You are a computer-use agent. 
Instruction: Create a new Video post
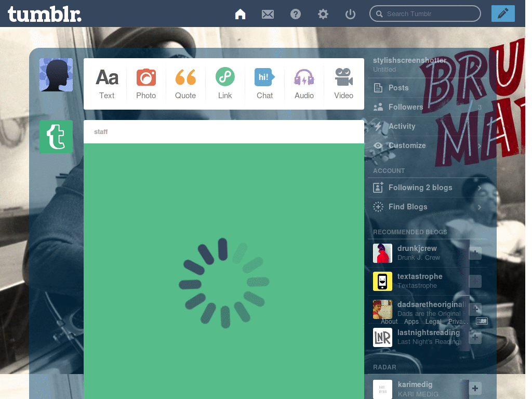tap(344, 84)
